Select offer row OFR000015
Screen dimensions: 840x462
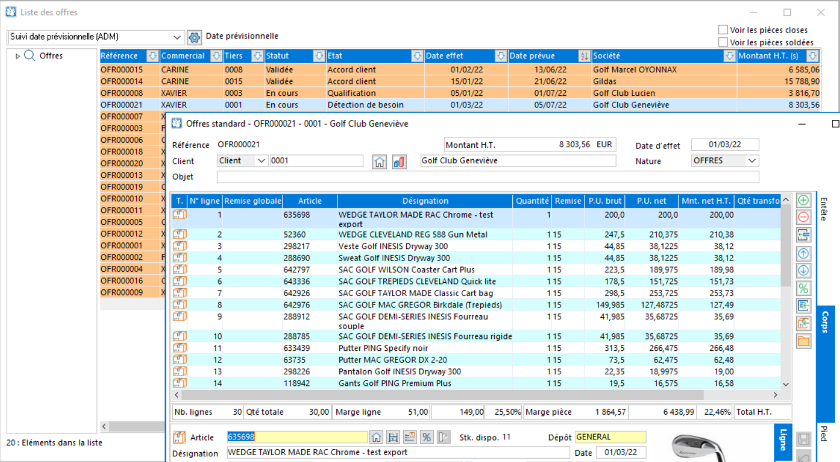pyautogui.click(x=460, y=70)
